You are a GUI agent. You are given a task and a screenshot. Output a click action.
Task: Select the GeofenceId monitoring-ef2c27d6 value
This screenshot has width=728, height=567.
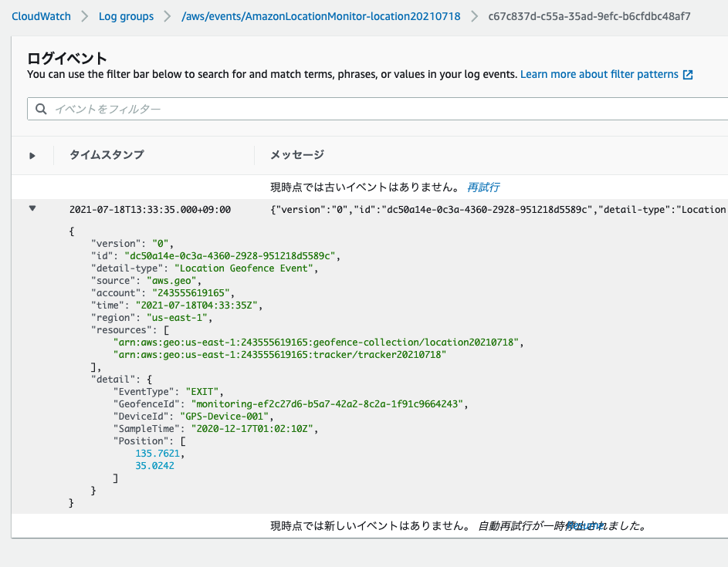click(x=327, y=404)
